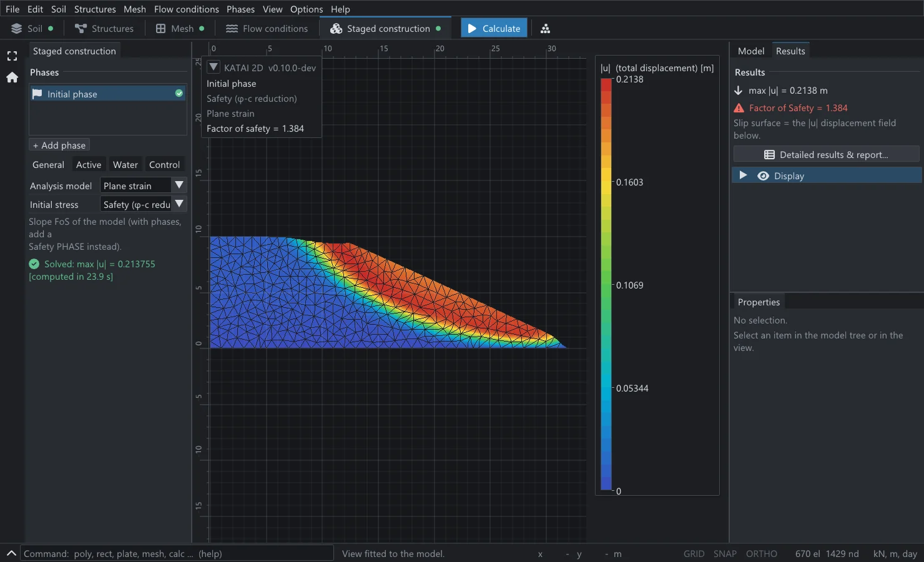Open the Flow conditions menu
Viewport: 924px width, 562px height.
click(x=186, y=9)
